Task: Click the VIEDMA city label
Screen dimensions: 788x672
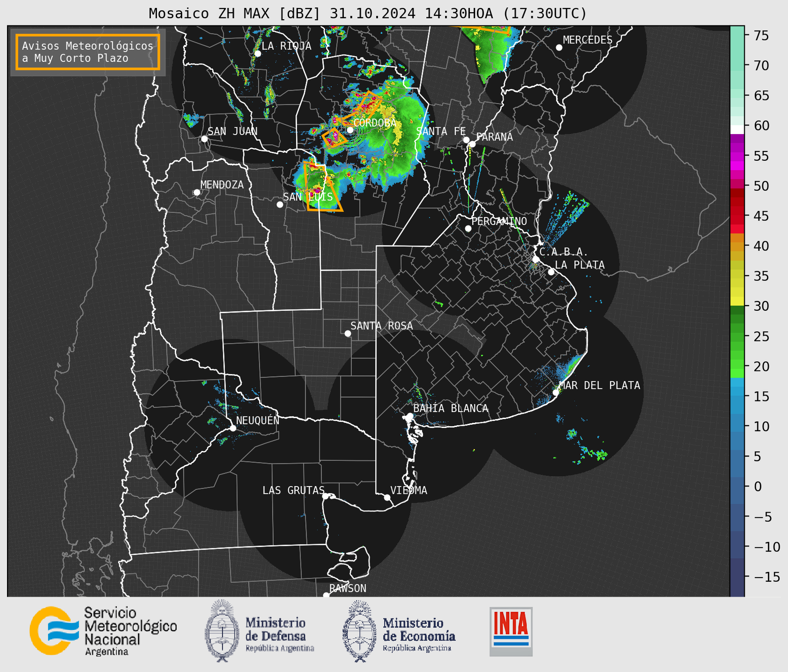Action: pyautogui.click(x=409, y=490)
